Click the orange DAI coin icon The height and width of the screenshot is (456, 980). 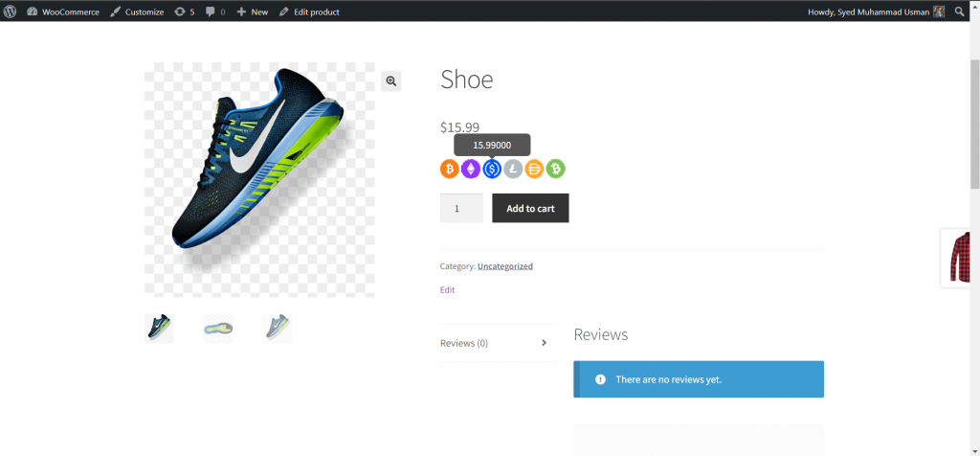[x=534, y=170]
